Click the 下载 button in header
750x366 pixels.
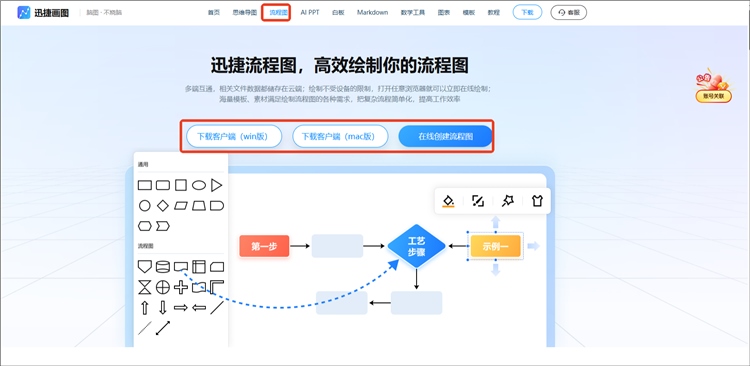tap(527, 12)
